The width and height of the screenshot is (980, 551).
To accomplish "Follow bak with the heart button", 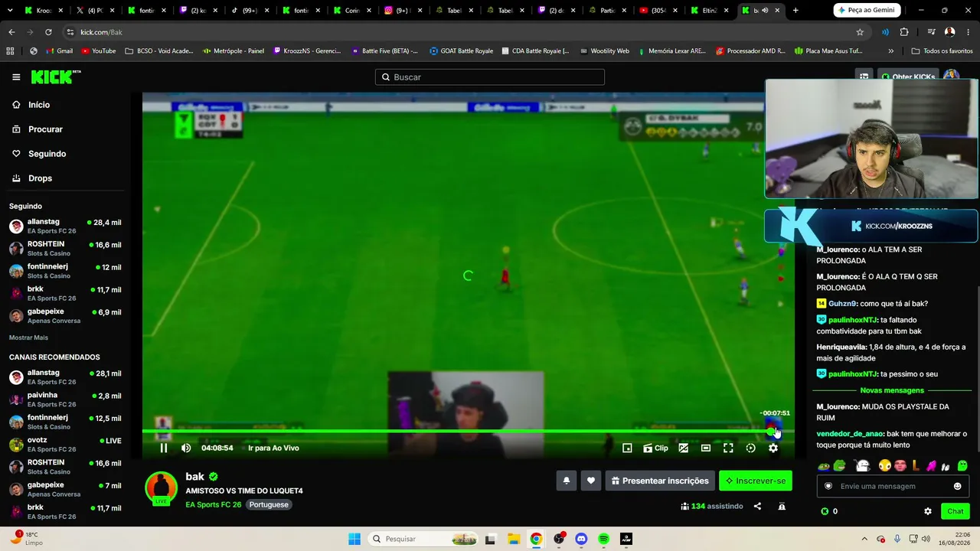I will 591,481.
